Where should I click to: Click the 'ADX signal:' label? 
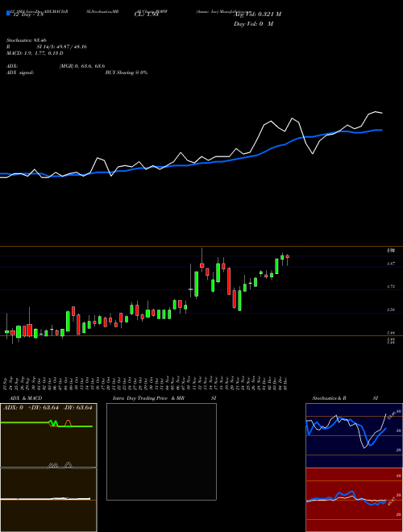pos(20,73)
